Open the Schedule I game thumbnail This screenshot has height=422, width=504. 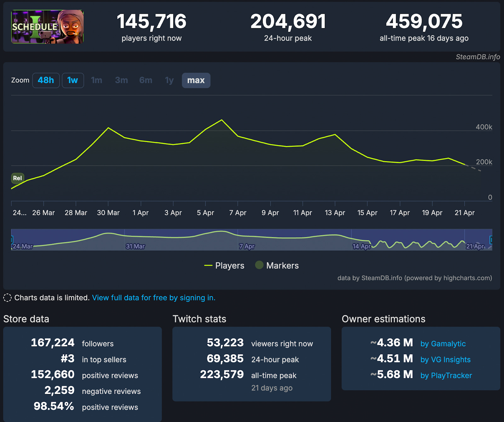coord(47,27)
